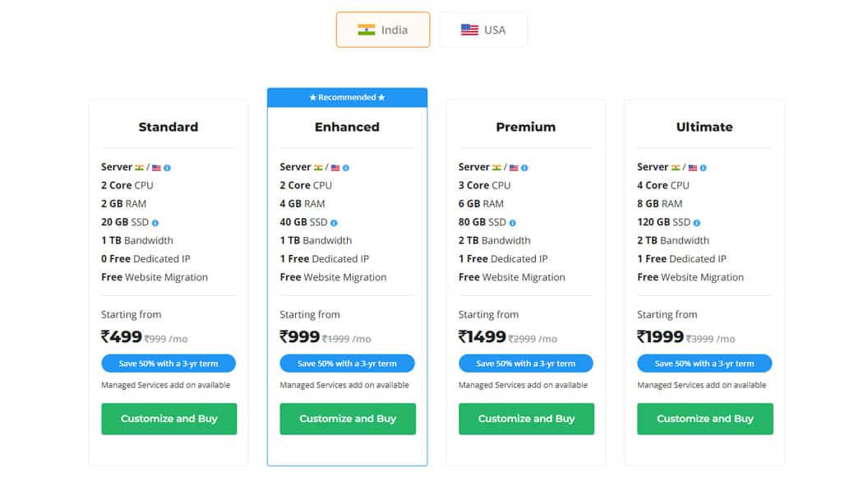868x478 pixels.
Task: Click the Recommended banner on the Enhanced plan
Action: (347, 96)
